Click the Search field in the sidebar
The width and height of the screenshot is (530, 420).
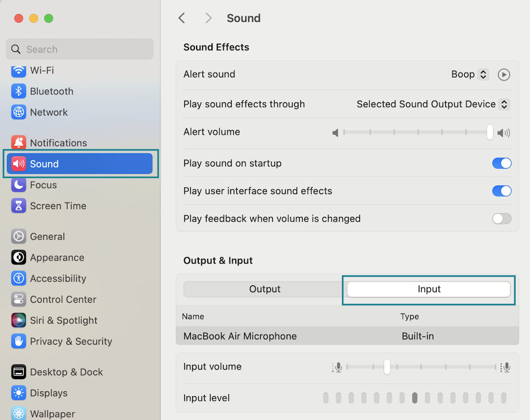pos(79,49)
